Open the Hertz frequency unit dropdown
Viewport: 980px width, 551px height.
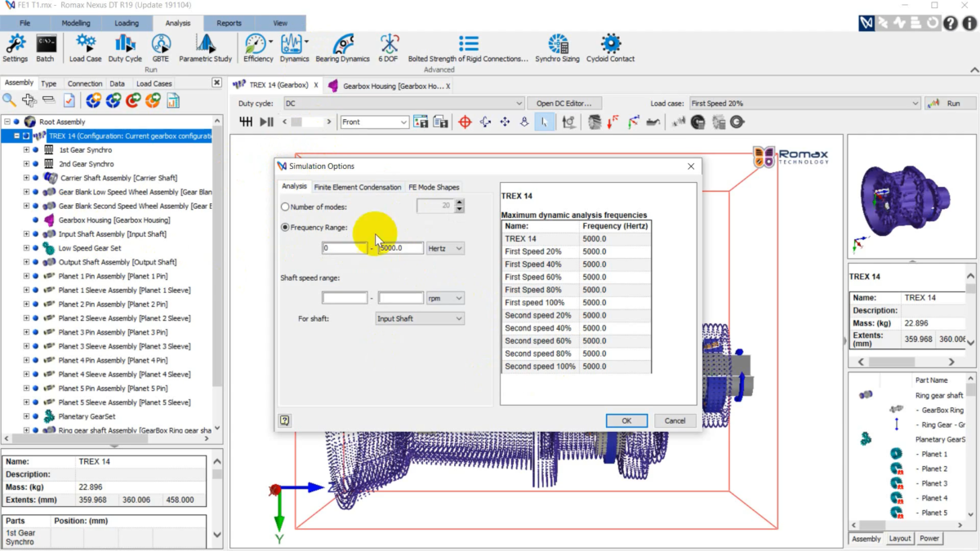tap(445, 248)
